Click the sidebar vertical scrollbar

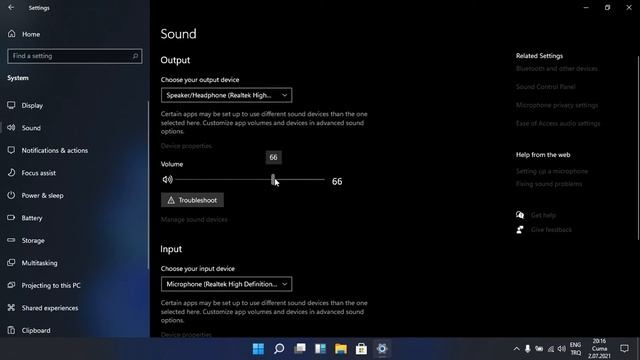click(x=148, y=184)
